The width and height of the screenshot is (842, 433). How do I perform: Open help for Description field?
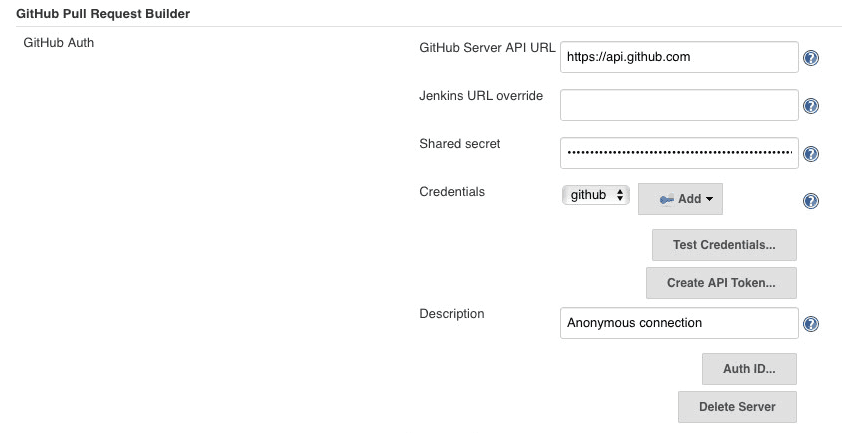811,324
